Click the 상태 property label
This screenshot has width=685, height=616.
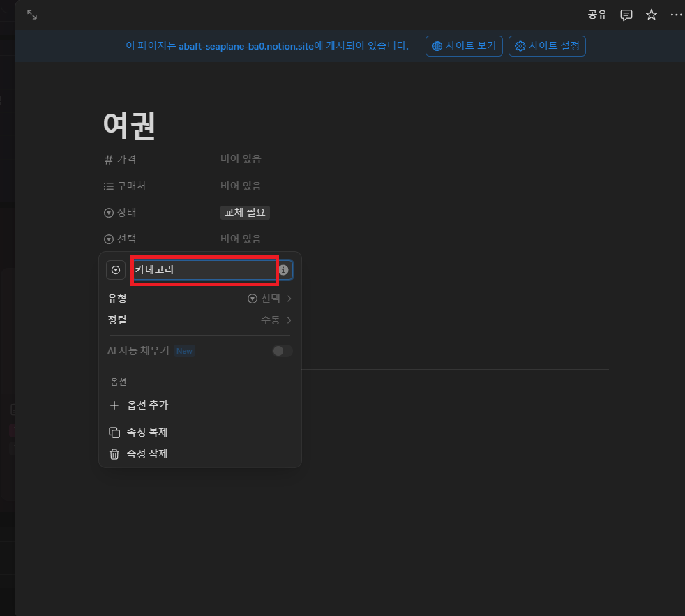126,213
